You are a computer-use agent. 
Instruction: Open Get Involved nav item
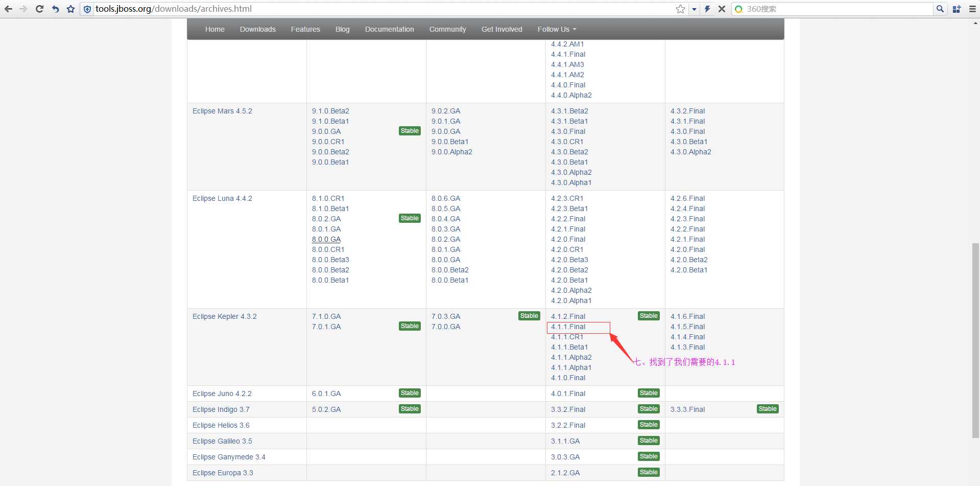[x=501, y=29]
